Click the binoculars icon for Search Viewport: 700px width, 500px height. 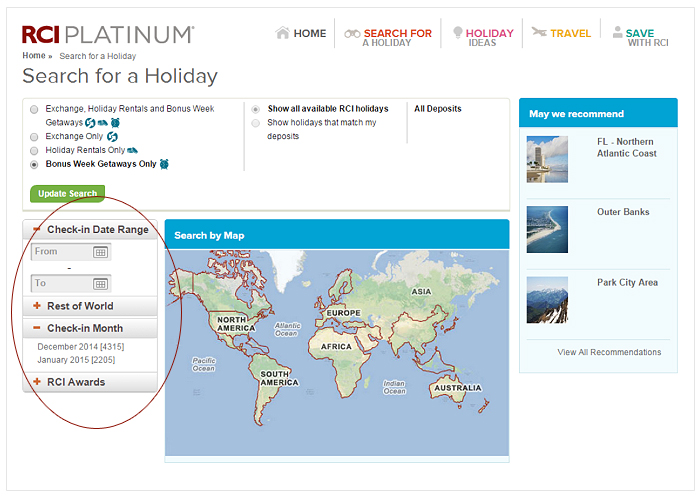click(352, 33)
